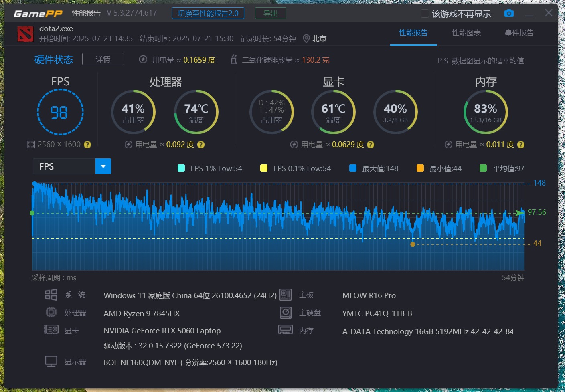
Task: Click the GPU D:42% T:47% usage gauge
Action: [x=271, y=112]
